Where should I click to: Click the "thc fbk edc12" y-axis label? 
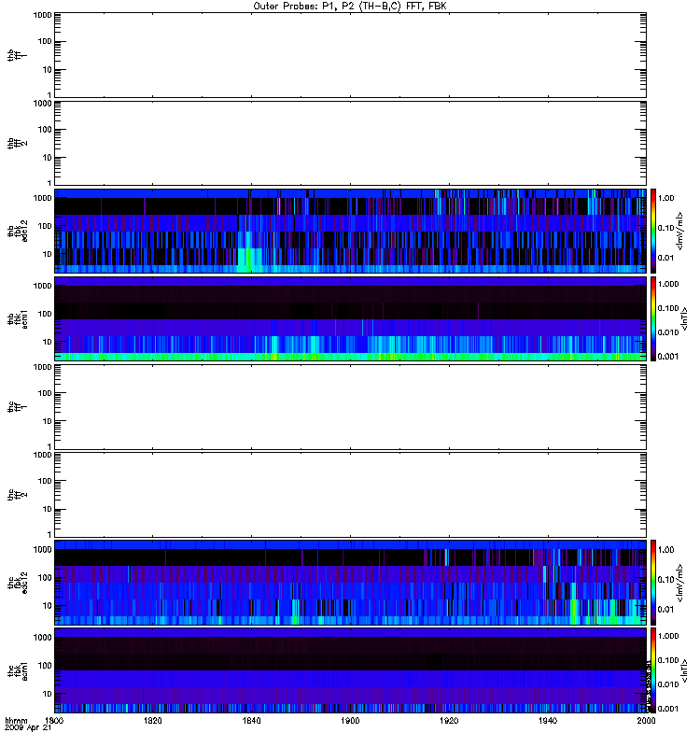(18, 583)
